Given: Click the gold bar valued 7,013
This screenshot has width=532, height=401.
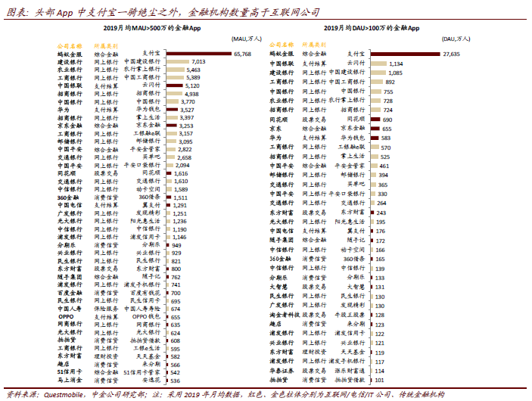Looking at the screenshot, I should 177,62.
